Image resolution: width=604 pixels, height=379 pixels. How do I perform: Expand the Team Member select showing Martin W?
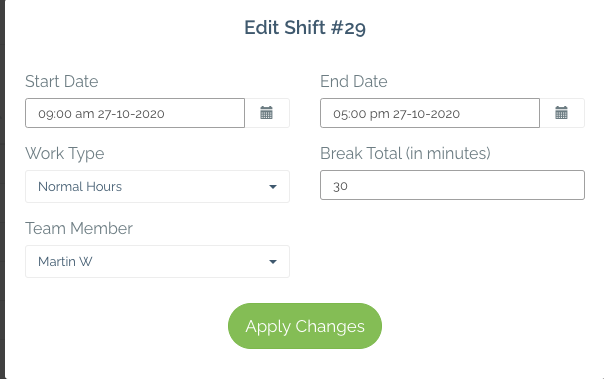click(x=157, y=262)
